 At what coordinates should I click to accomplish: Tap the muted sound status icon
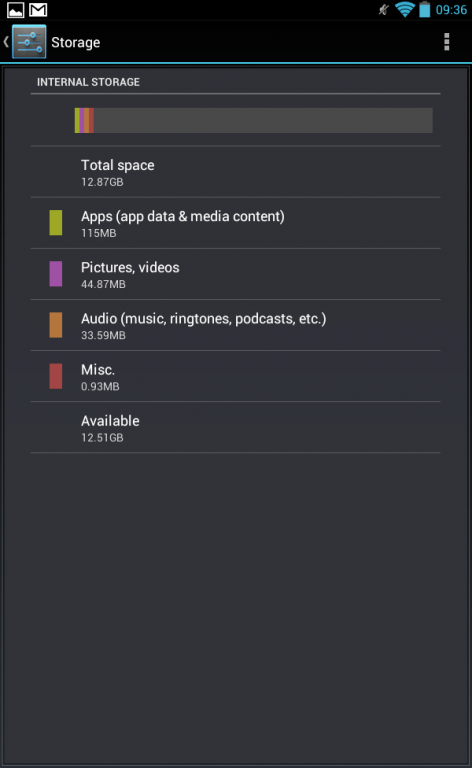[x=384, y=10]
